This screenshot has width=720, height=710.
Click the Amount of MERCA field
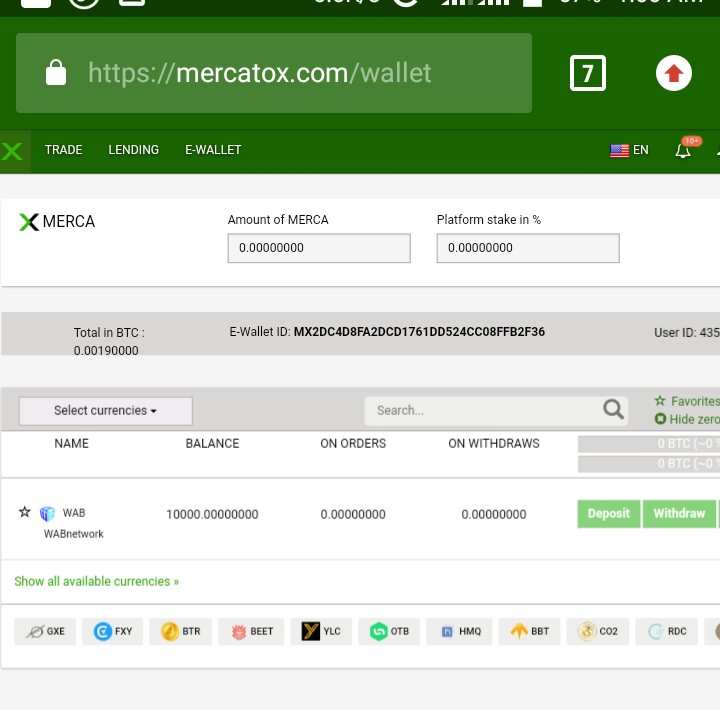coord(319,248)
